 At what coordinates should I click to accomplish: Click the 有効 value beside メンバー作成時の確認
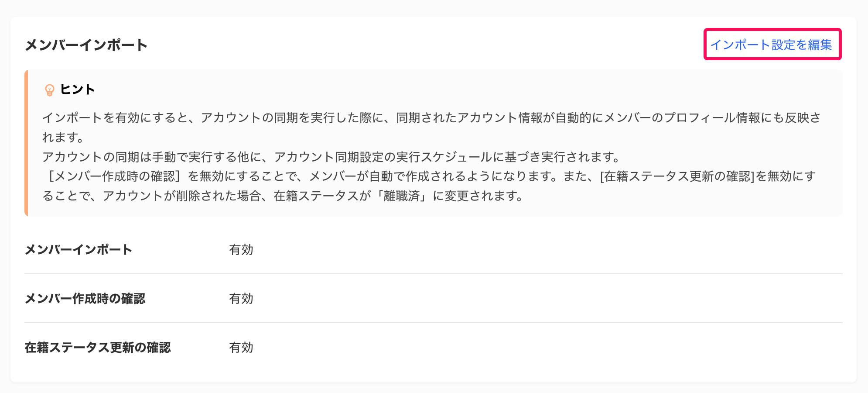pyautogui.click(x=241, y=299)
